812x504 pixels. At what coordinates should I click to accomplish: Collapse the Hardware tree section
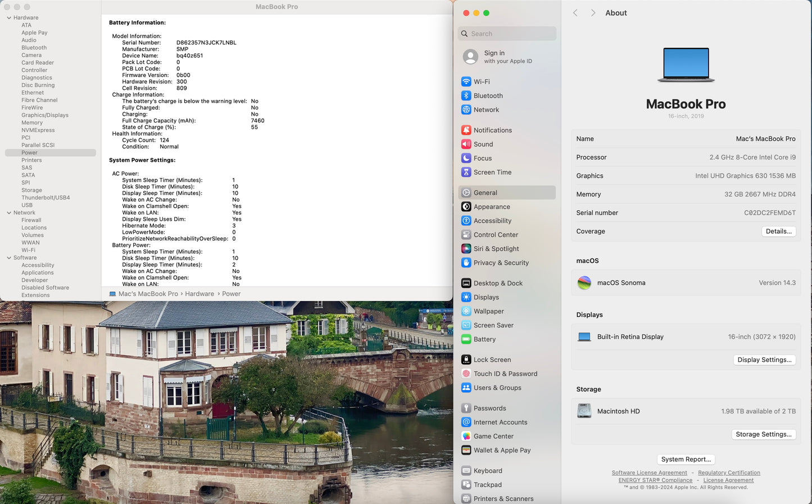point(9,18)
